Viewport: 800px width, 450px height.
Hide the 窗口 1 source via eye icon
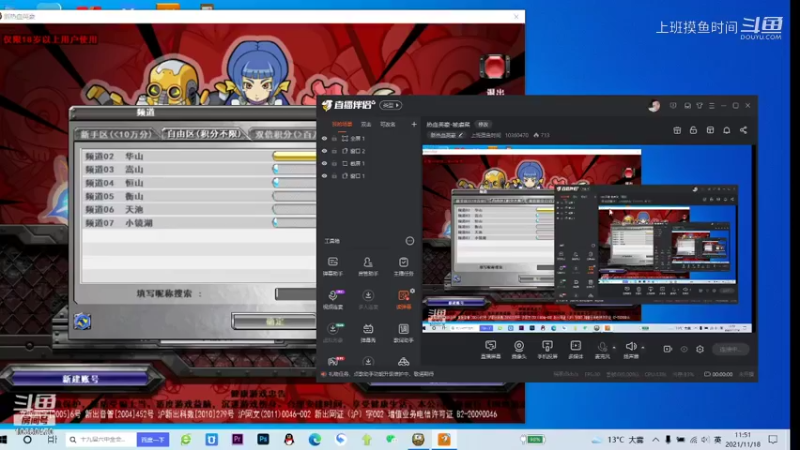pyautogui.click(x=324, y=176)
